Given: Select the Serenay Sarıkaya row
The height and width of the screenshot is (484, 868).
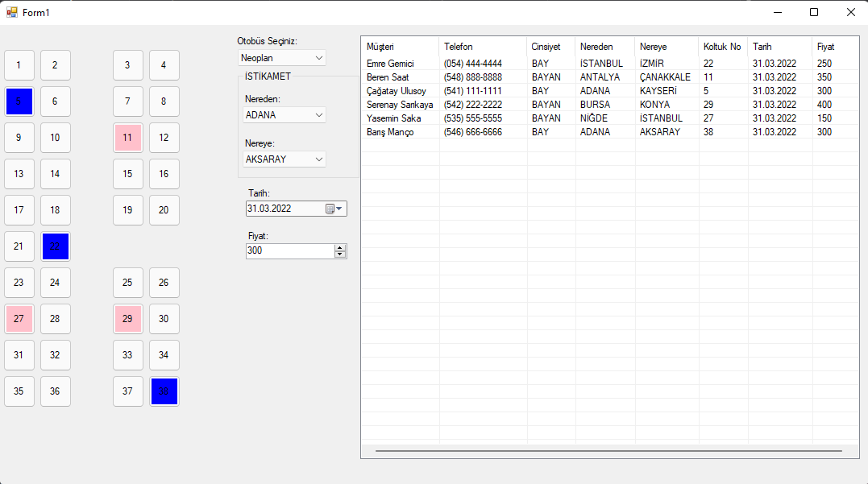Looking at the screenshot, I should [x=610, y=105].
